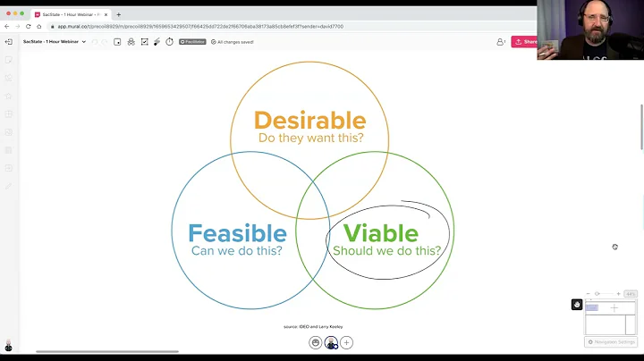
Task: Click the Facilitator badge
Action: [192, 42]
